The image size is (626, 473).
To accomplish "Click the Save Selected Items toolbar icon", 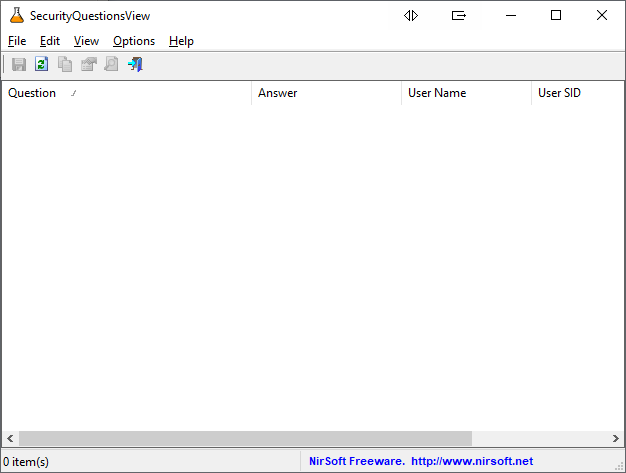I will [x=19, y=64].
